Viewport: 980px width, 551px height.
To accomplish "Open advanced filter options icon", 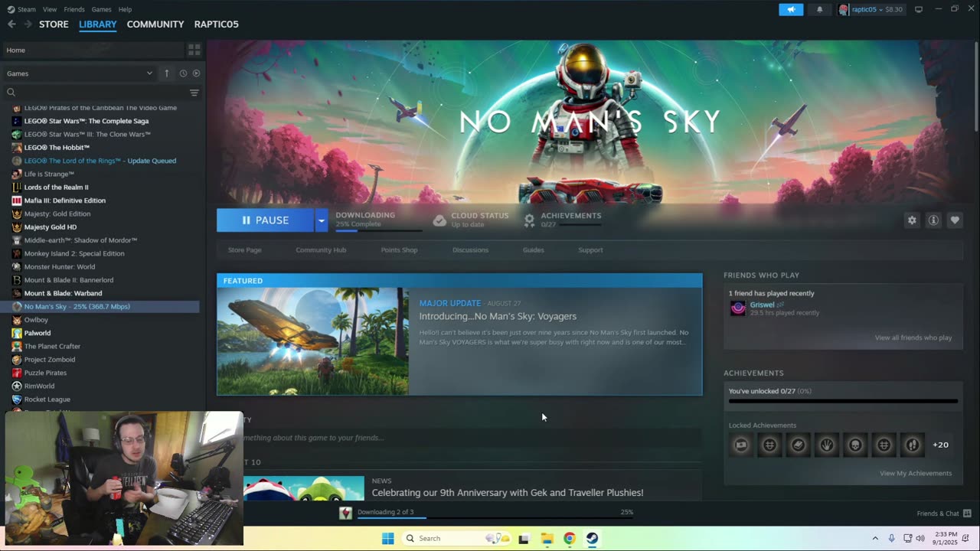I will tap(194, 93).
